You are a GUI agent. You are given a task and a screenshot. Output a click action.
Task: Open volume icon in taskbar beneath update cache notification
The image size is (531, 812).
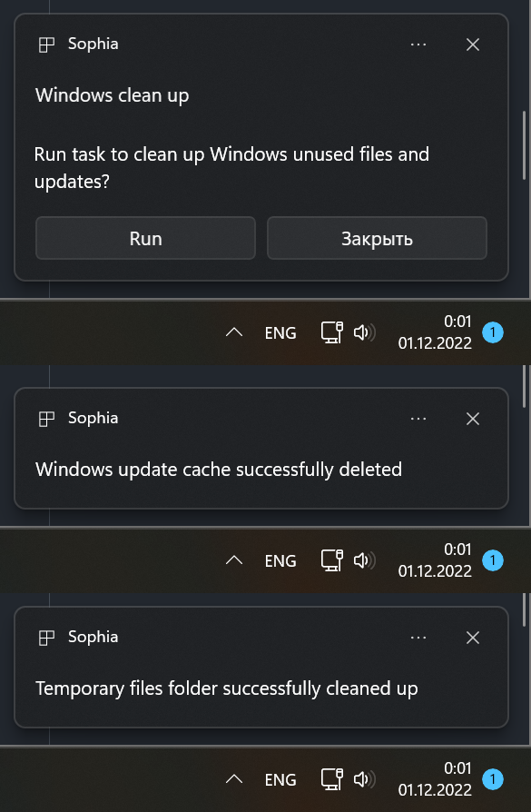coord(364,560)
